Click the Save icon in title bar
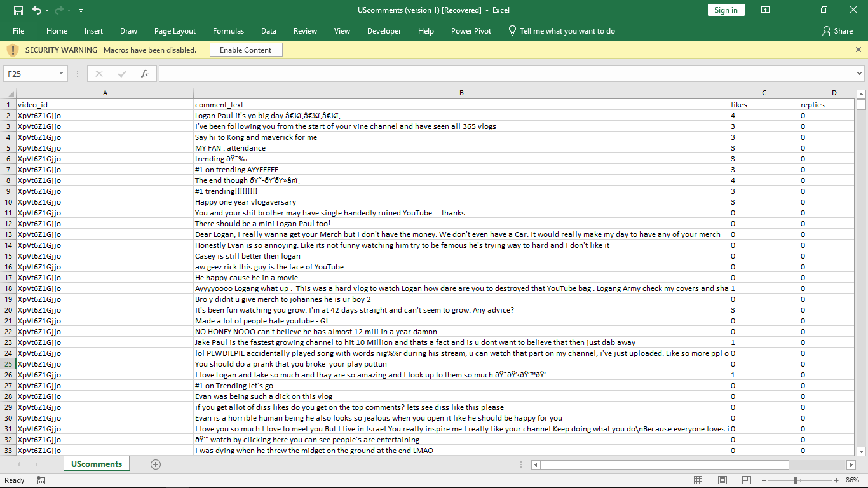This screenshot has height=488, width=868. (x=18, y=10)
